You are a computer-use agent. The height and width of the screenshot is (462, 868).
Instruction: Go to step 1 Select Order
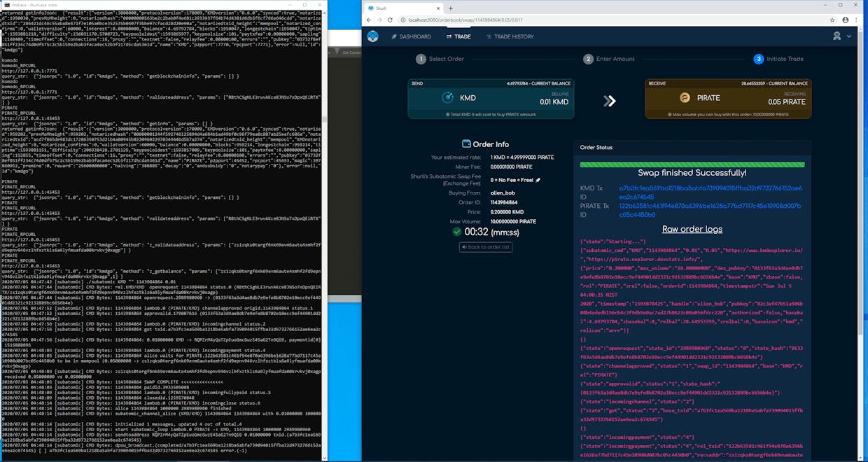point(440,59)
